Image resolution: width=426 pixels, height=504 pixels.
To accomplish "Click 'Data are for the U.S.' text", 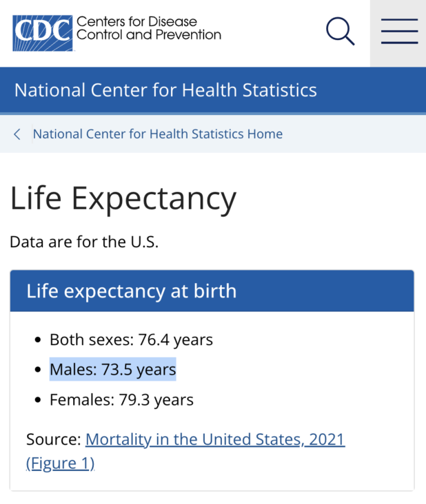I will (x=84, y=242).
